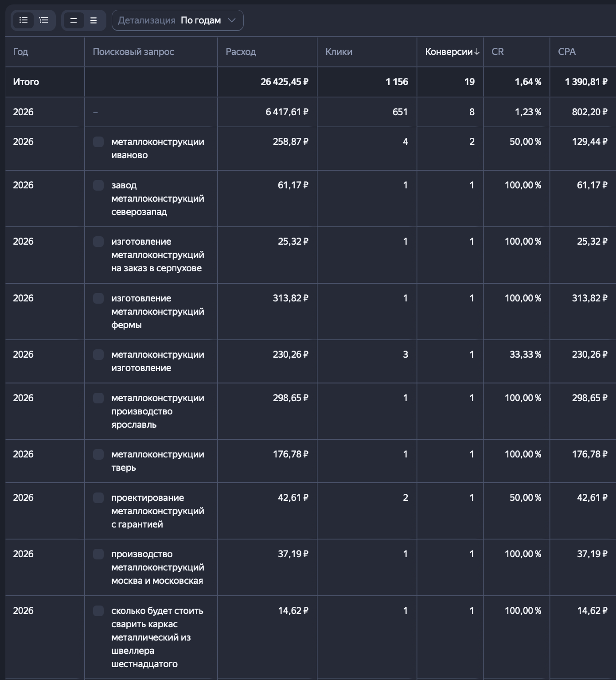Image resolution: width=616 pixels, height=680 pixels.
Task: Check the металлоконструкции иваново query checkbox
Action: [98, 142]
